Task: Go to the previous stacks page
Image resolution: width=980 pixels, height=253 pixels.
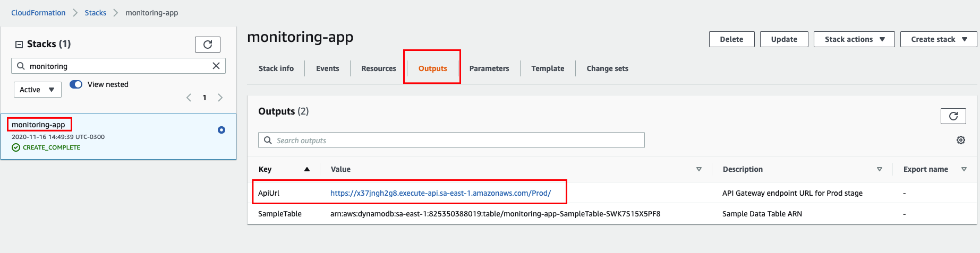Action: pos(189,98)
